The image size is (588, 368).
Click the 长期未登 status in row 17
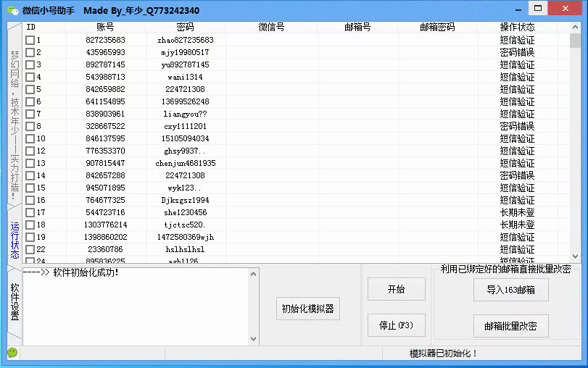[x=517, y=212]
